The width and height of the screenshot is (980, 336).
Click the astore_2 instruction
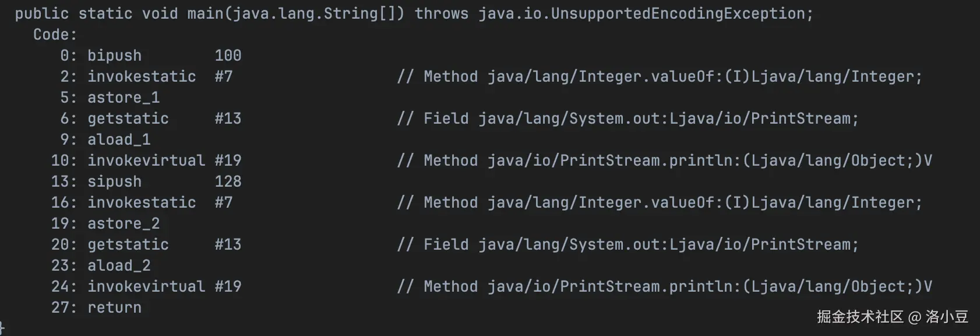tap(124, 223)
